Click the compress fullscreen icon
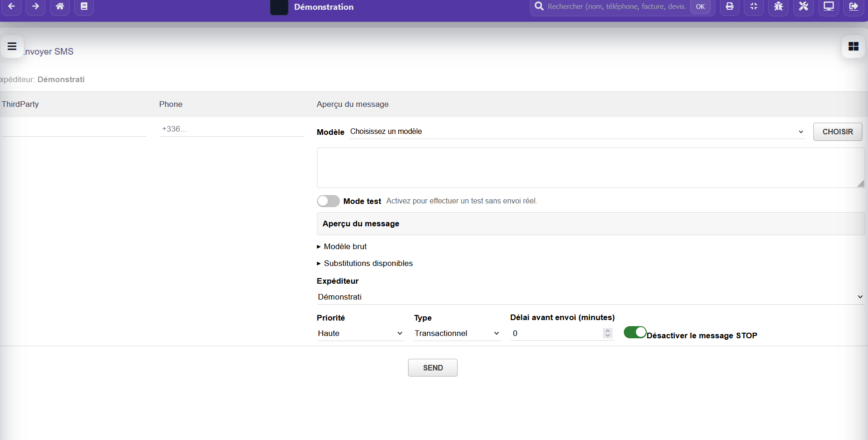Screen dimensions: 868x440 (754, 7)
